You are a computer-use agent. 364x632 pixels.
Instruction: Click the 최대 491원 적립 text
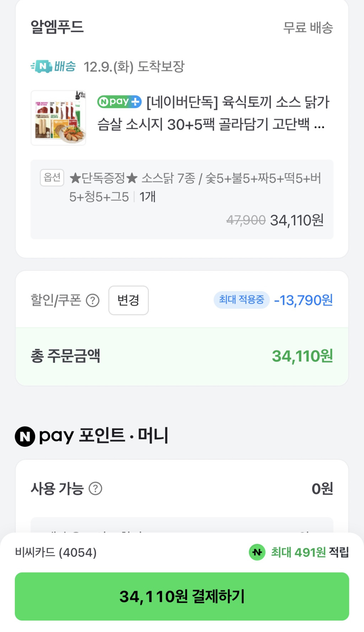tap(310, 552)
